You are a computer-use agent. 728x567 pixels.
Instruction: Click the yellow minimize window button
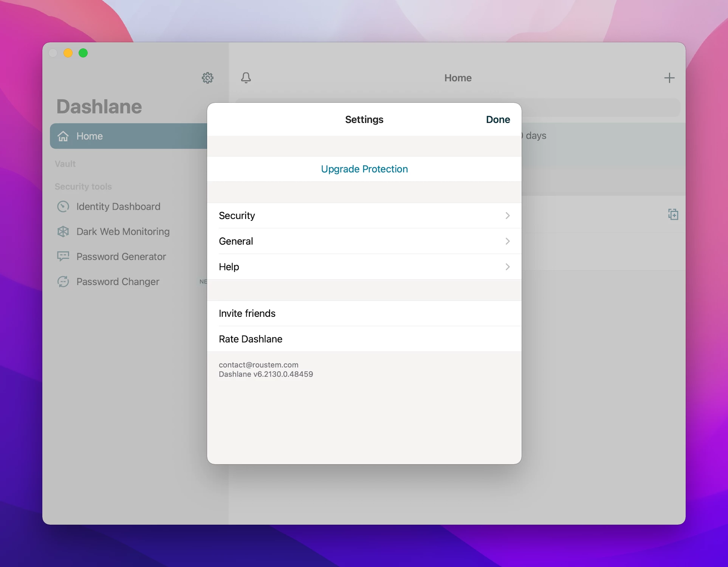click(68, 53)
